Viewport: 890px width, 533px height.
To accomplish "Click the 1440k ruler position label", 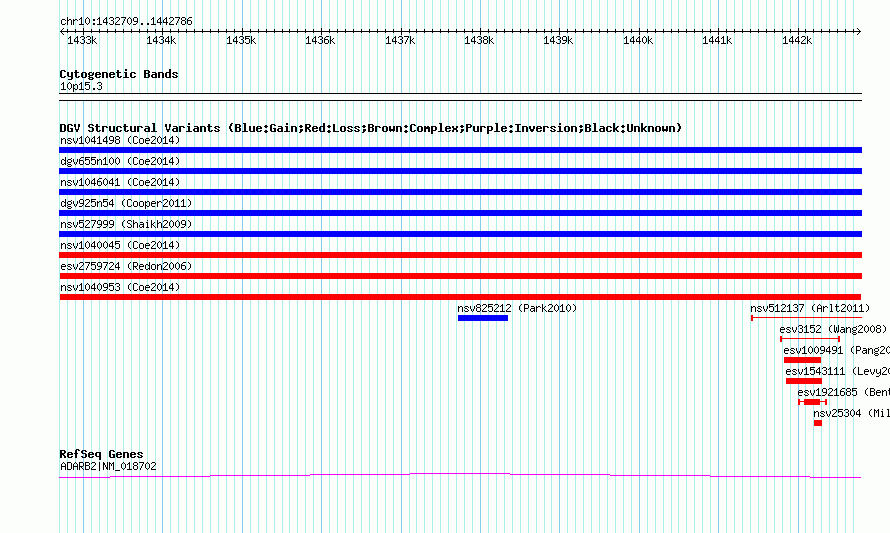I will [x=638, y=40].
